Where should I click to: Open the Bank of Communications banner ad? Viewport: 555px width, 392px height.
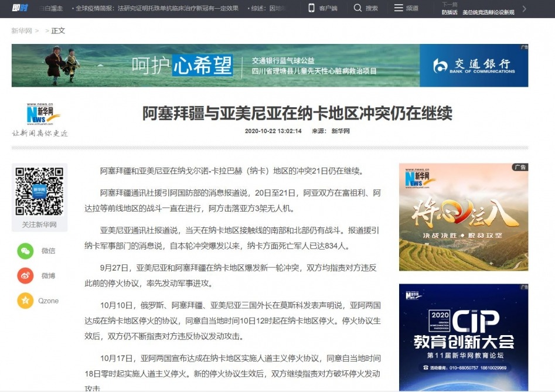pos(270,66)
